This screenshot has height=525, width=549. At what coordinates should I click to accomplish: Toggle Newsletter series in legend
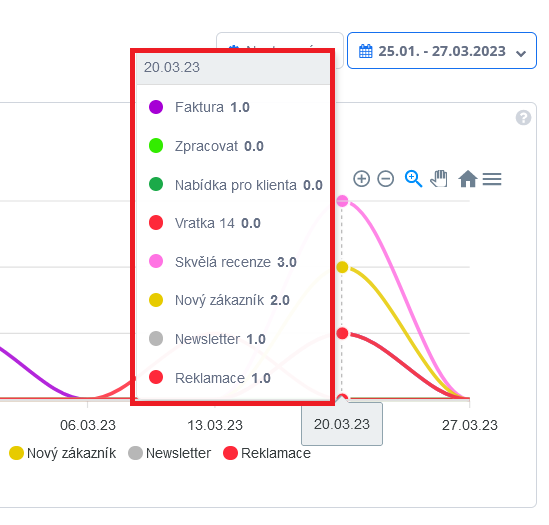point(169,453)
